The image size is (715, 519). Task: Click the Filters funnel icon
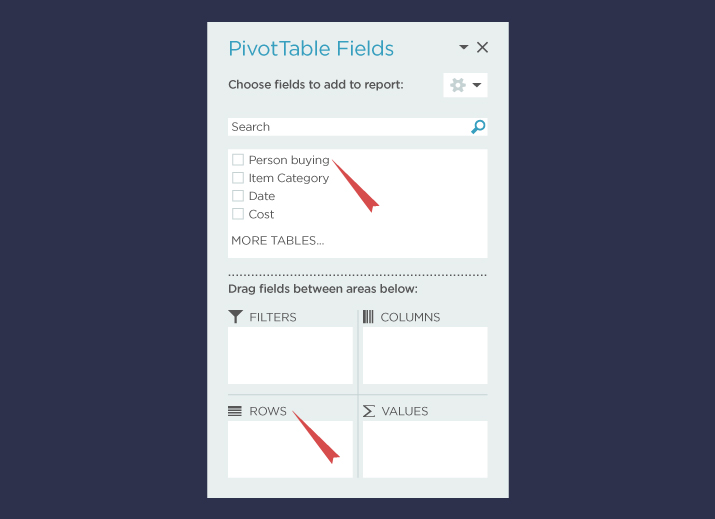pyautogui.click(x=236, y=317)
